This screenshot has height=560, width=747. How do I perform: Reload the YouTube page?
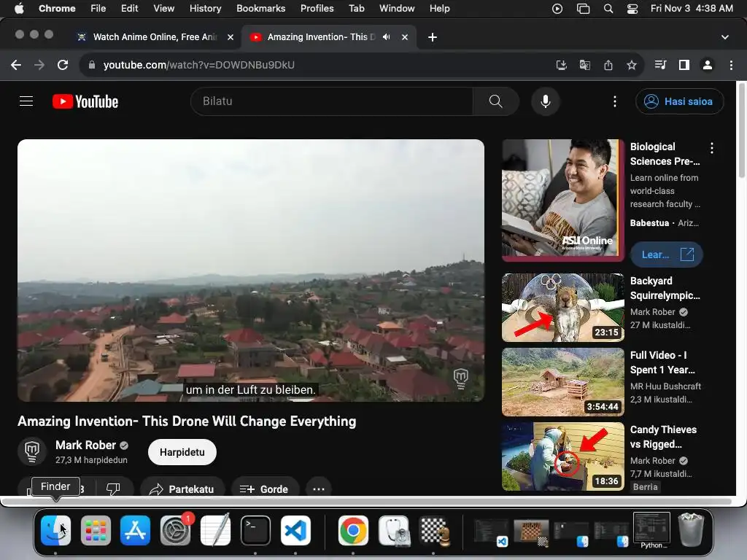pyautogui.click(x=63, y=65)
